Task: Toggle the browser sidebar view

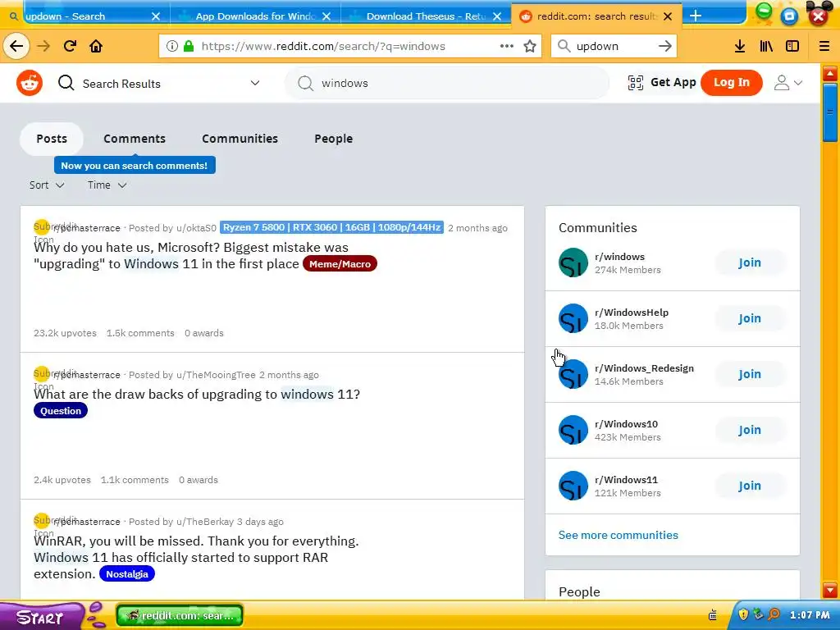Action: point(792,46)
